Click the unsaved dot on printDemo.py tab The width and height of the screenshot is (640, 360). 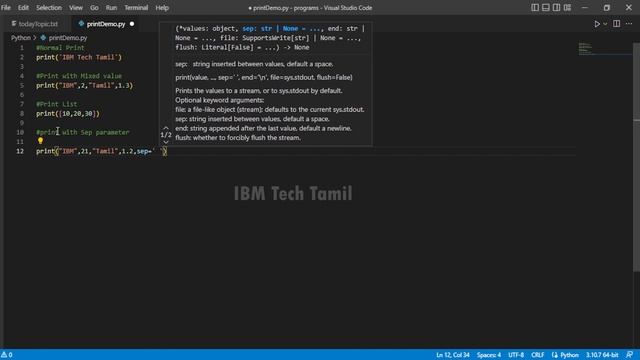click(x=132, y=24)
